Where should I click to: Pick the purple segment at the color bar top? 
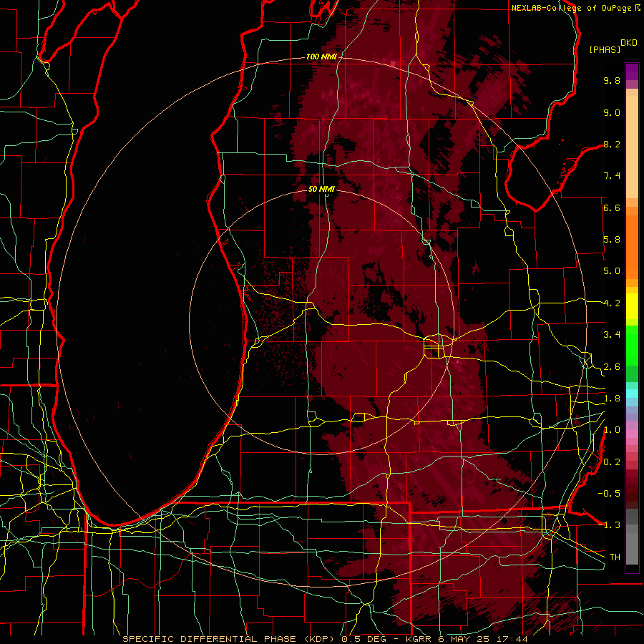(x=632, y=72)
